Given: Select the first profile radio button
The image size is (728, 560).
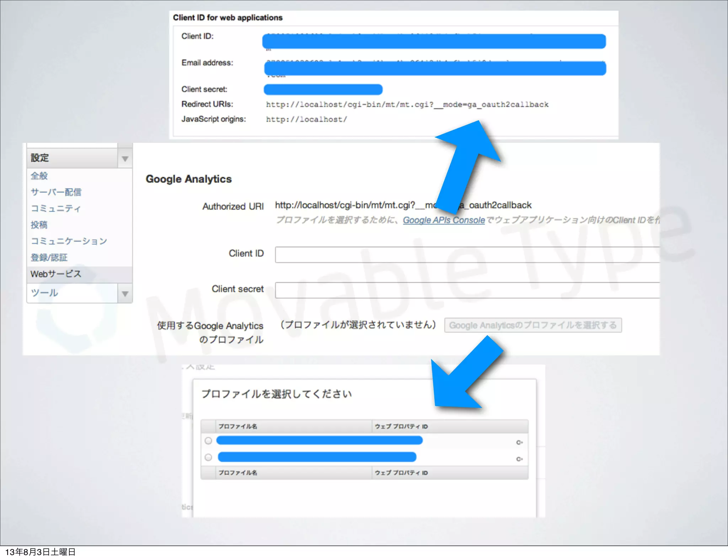Looking at the screenshot, I should point(208,441).
